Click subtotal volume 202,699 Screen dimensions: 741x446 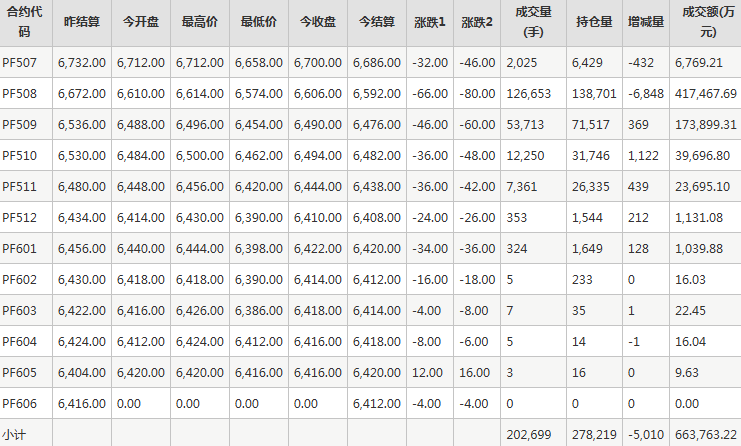[x=529, y=434]
